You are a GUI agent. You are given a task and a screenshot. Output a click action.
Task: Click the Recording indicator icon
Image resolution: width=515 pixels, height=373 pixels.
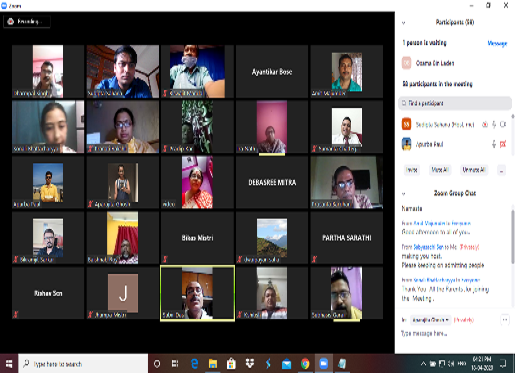11,22
